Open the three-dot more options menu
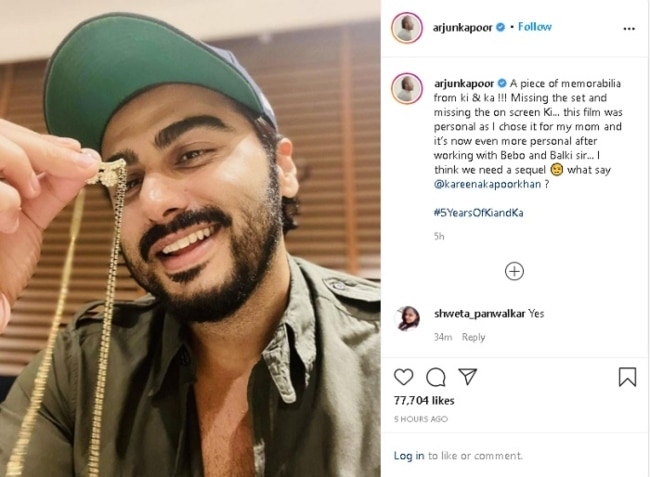650x477 pixels. pos(629,29)
